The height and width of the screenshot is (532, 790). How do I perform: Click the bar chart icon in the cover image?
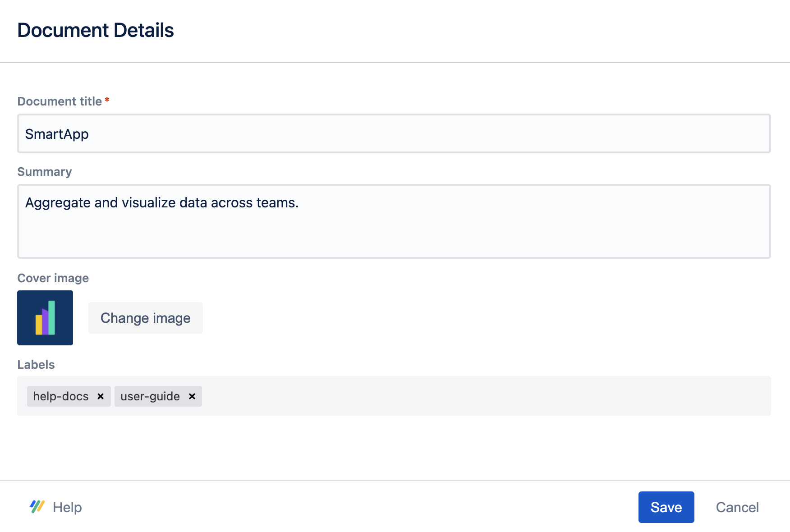45,318
